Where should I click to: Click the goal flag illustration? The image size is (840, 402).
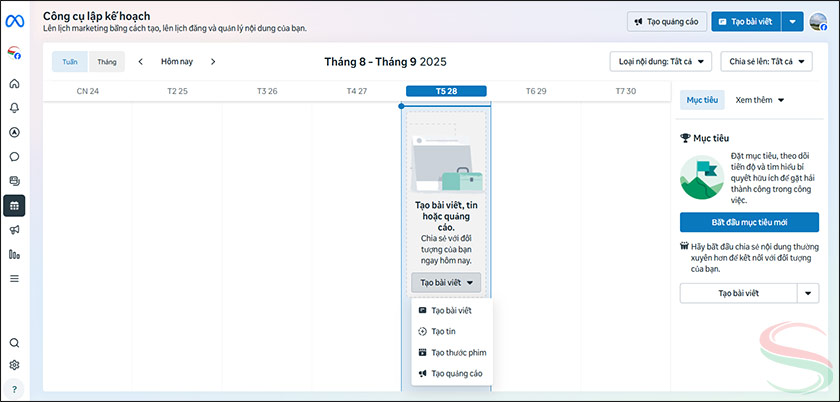point(702,177)
